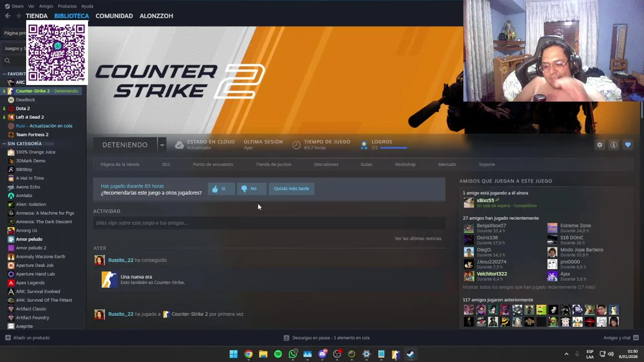This screenshot has height=362, width=644.
Task: Open the Workshop link
Action: (x=405, y=164)
